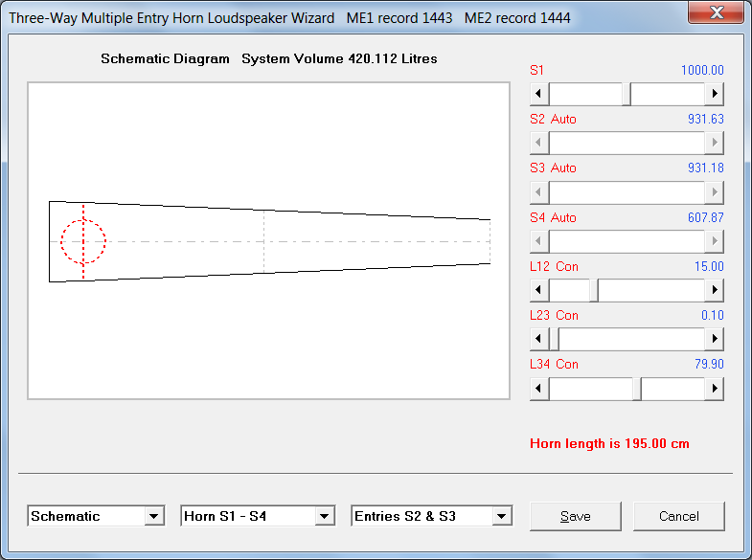Decrease L34 Con with the left arrow
Viewport: 752px width, 560px height.
(x=539, y=388)
